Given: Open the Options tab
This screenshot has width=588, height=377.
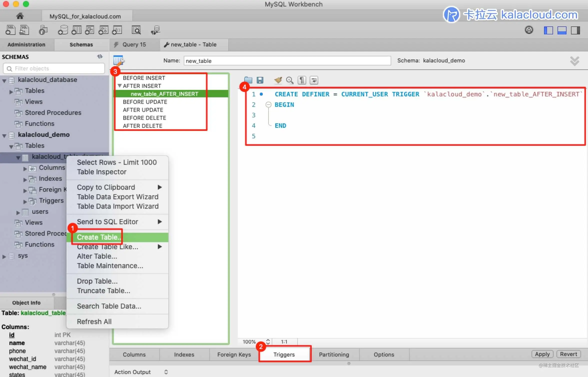Looking at the screenshot, I should click(x=384, y=354).
